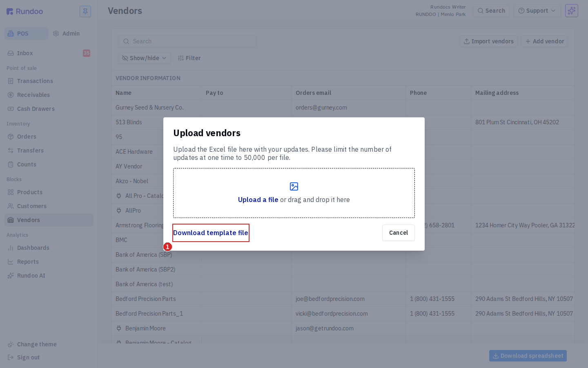Screen dimensions: 588x368
Task: Go to Orders under Inventory
Action: (x=49, y=137)
